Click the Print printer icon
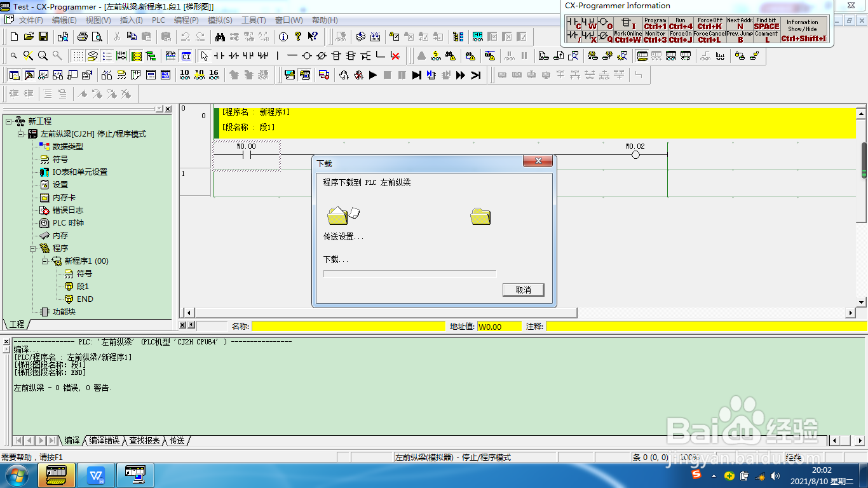The image size is (868, 488). 83,36
